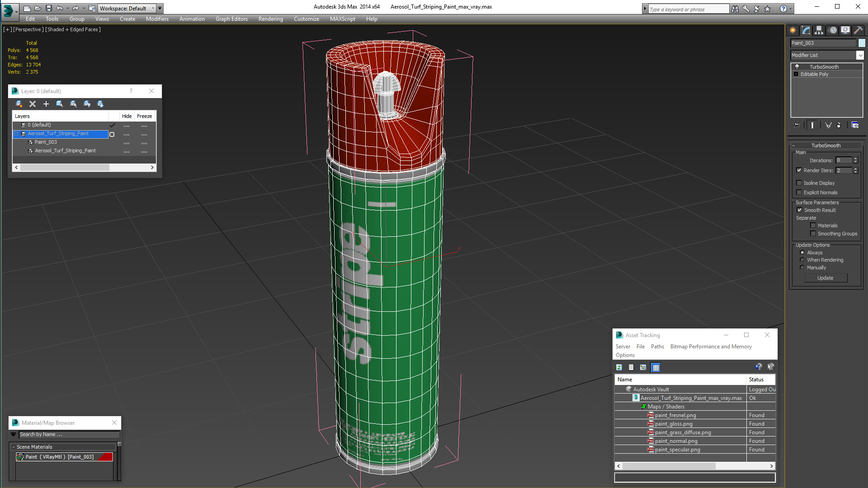Open the Help question mark dropdown arrow
868x488 pixels.
pos(790,9)
